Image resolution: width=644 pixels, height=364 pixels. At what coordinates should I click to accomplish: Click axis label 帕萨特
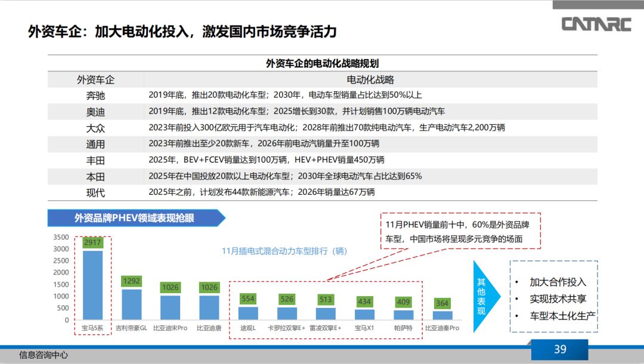click(x=403, y=328)
